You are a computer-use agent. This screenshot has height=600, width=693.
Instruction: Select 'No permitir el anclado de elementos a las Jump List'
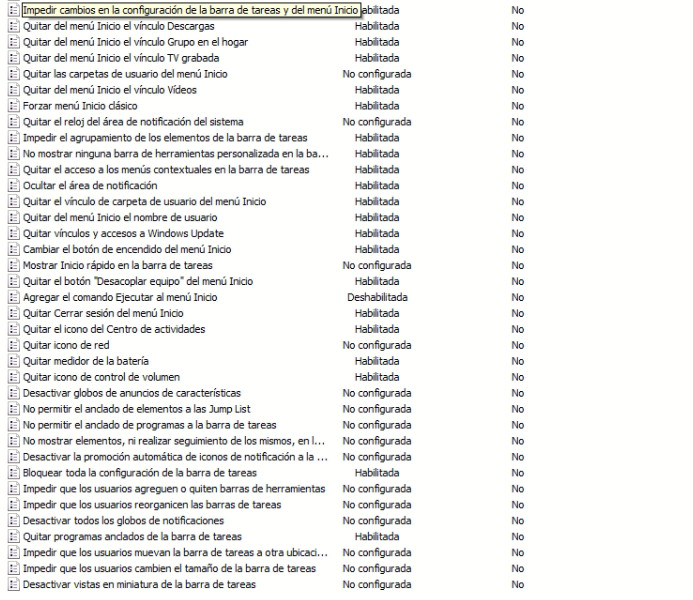137,409
